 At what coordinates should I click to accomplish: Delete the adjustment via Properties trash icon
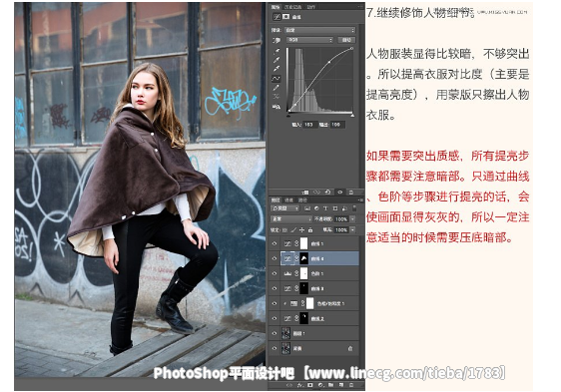pos(351,193)
